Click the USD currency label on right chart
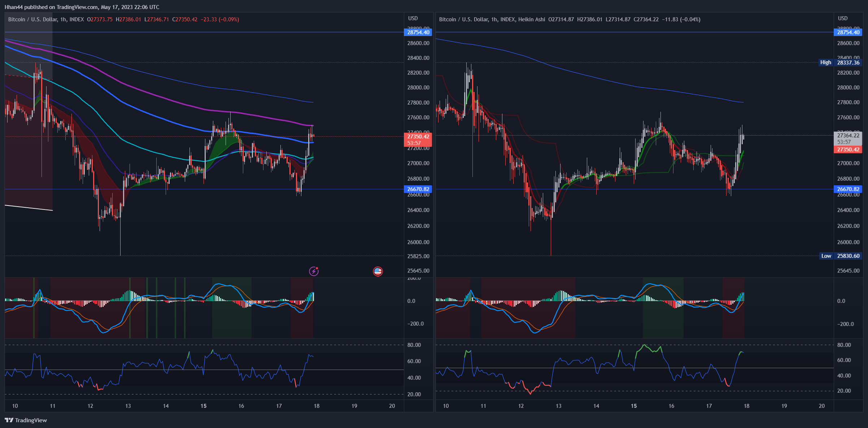The width and height of the screenshot is (868, 428). pos(843,18)
